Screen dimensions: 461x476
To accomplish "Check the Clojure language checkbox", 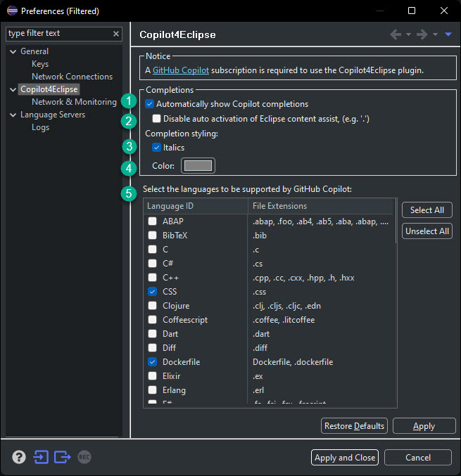I will coord(152,305).
